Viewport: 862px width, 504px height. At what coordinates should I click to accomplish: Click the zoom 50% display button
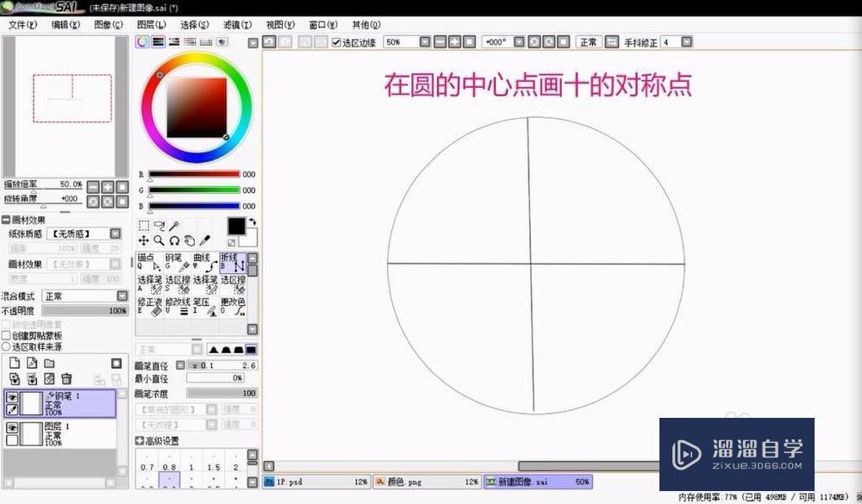point(392,41)
